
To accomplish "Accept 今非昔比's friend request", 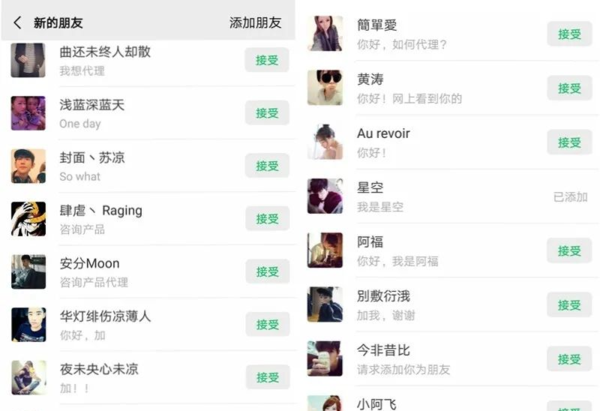I will [x=568, y=359].
